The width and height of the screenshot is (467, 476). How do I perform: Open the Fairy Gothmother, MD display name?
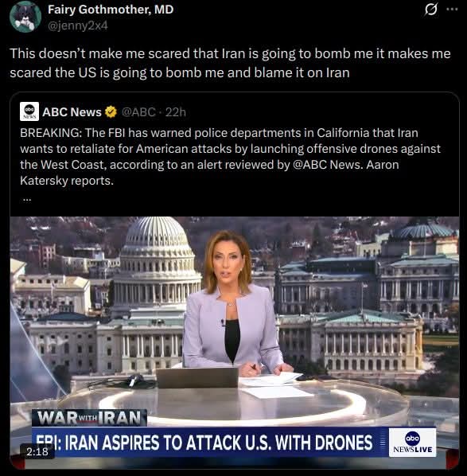coord(111,10)
